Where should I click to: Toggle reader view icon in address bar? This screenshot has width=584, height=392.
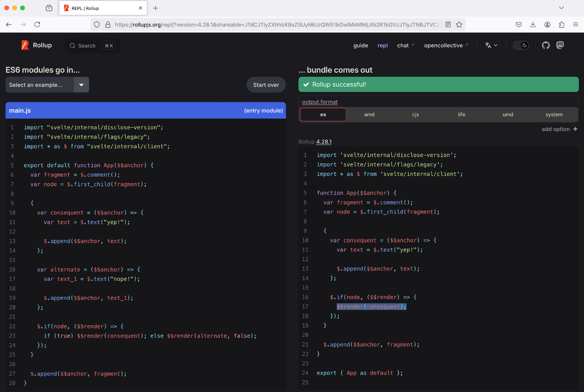[x=448, y=25]
